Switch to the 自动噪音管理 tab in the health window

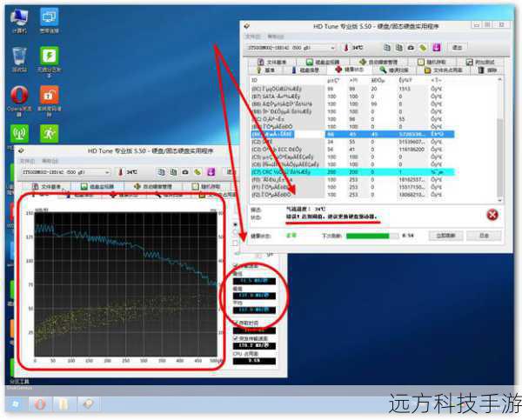[378, 62]
